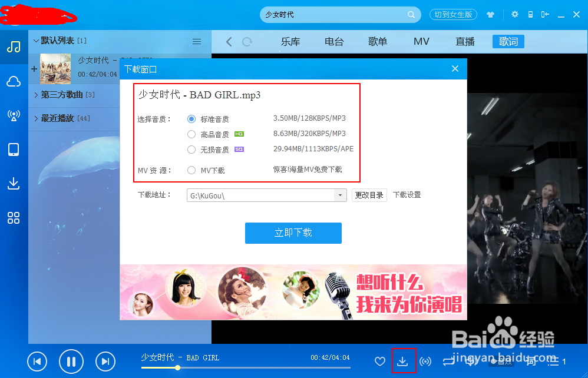Click the playing song's album thumbnail

(55, 68)
